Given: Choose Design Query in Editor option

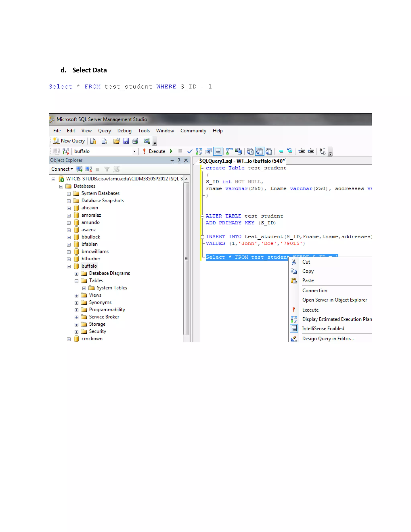Looking at the screenshot, I should pyautogui.click(x=328, y=339).
